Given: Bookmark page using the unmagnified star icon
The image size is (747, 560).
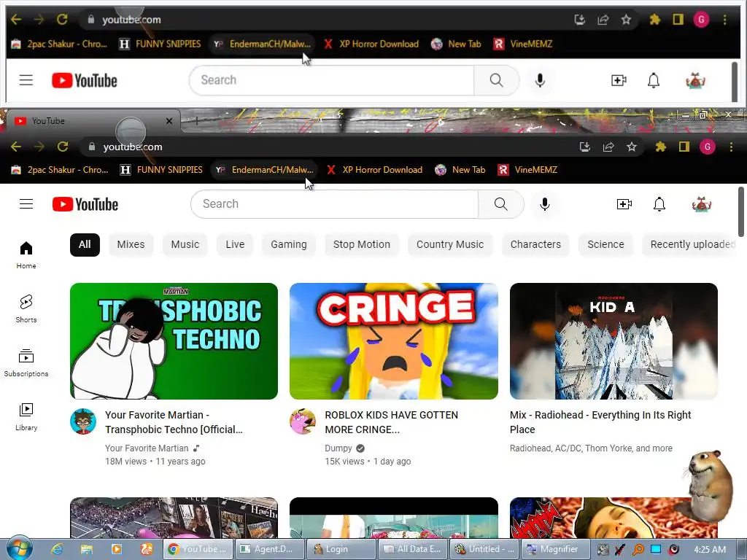Looking at the screenshot, I should click(x=632, y=147).
